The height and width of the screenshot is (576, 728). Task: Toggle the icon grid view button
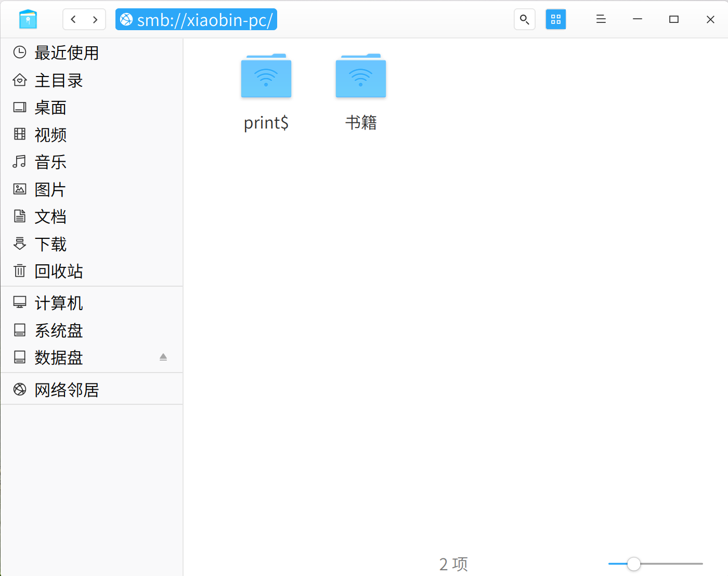tap(556, 20)
